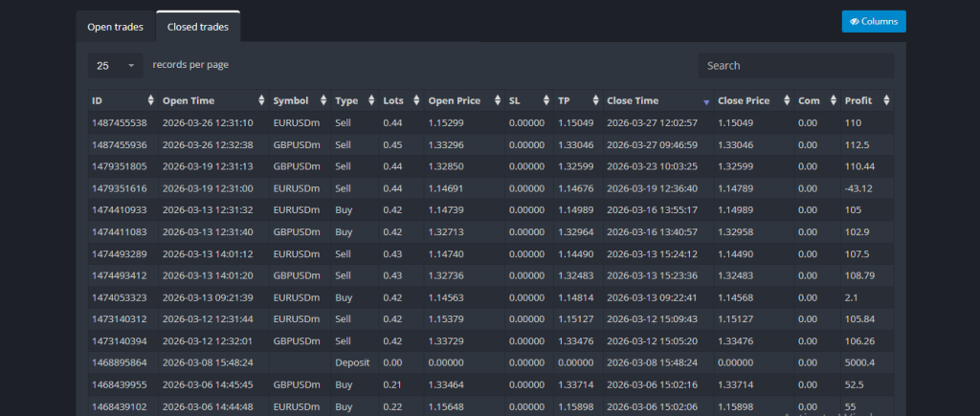Click the Deposit row ID 1468895864
The height and width of the screenshot is (416, 980).
tap(120, 363)
